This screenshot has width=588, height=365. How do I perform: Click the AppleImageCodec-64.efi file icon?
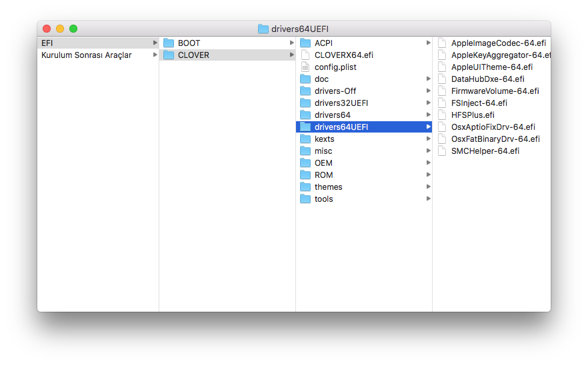click(442, 43)
